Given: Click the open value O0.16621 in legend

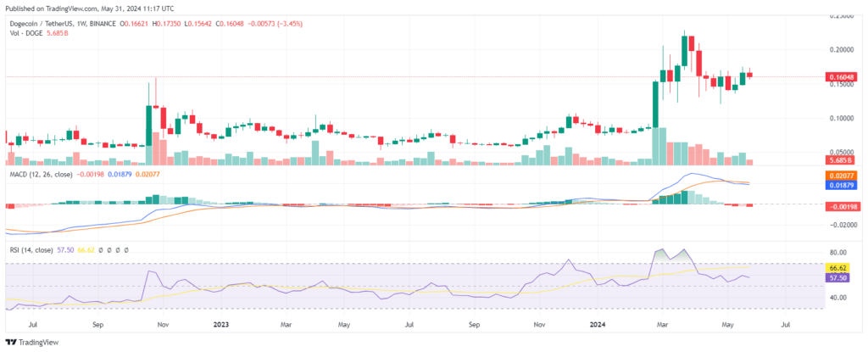Looking at the screenshot, I should (x=133, y=24).
